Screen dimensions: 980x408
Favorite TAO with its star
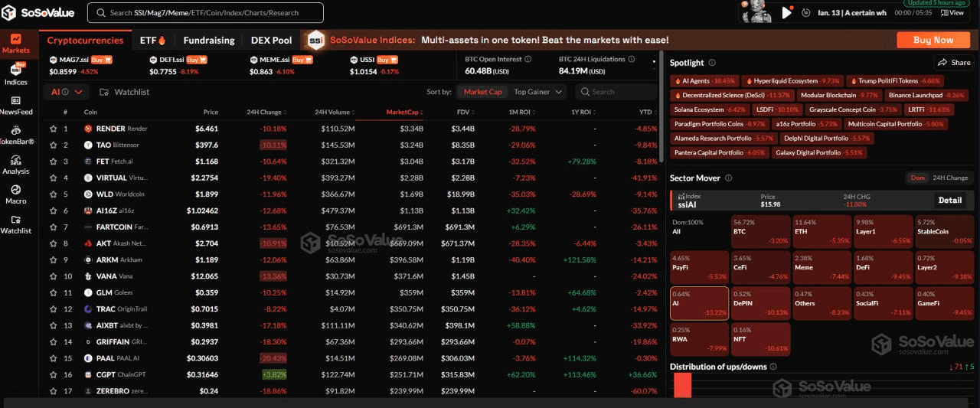pos(53,145)
